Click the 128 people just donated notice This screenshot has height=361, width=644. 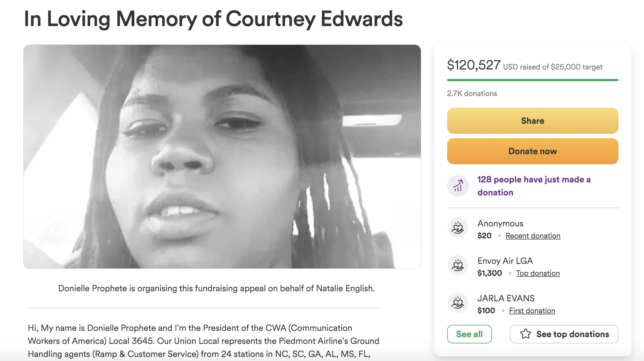[x=534, y=186]
